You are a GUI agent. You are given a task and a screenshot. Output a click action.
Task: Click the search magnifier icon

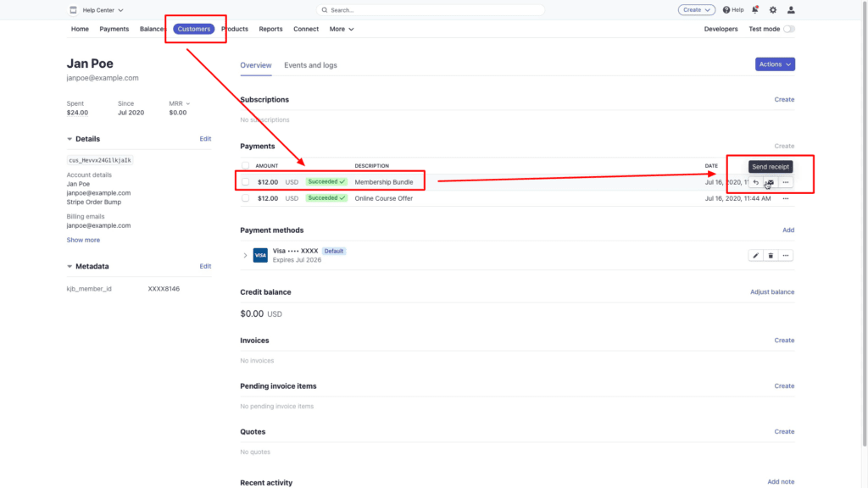click(x=325, y=10)
